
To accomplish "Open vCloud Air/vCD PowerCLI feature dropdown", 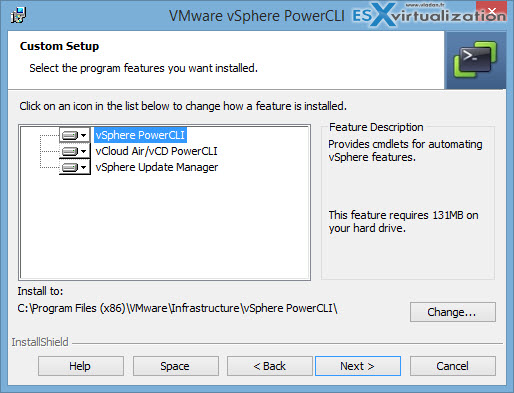I will pyautogui.click(x=75, y=151).
